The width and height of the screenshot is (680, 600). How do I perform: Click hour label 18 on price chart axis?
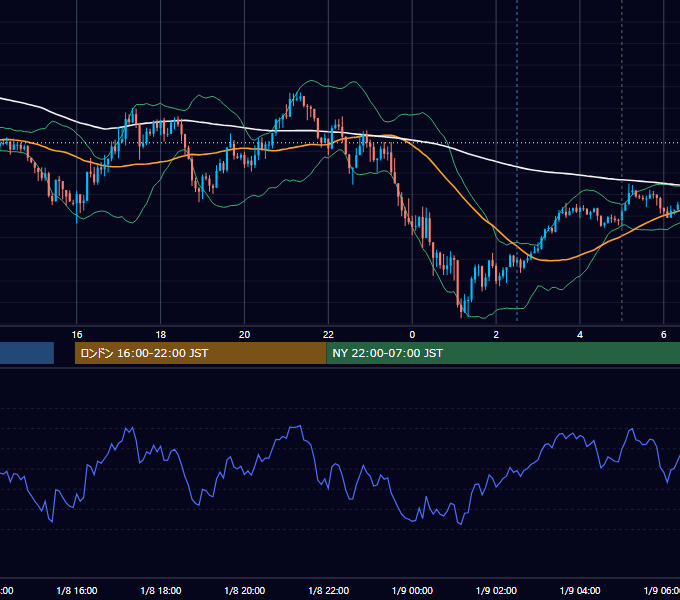(161, 335)
